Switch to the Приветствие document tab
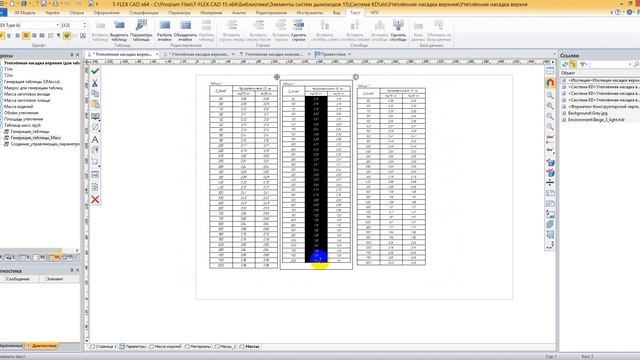Screen dimensions: 640x360 click(333, 54)
